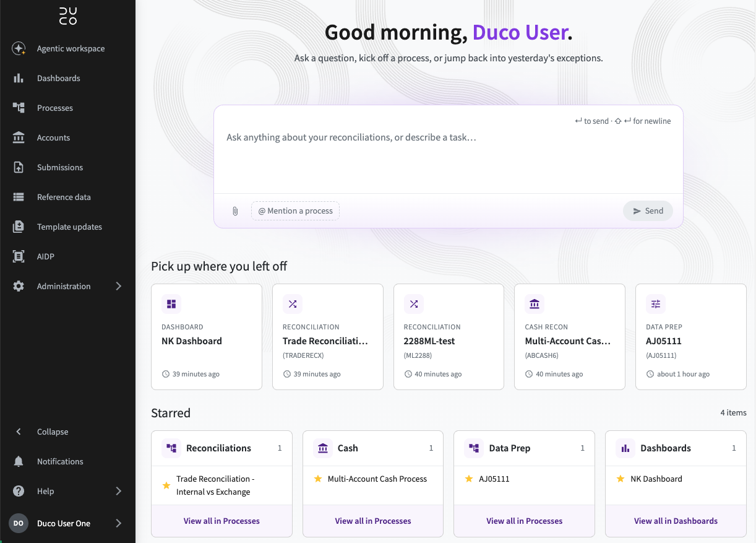Click the Accounts bank icon

(19, 137)
